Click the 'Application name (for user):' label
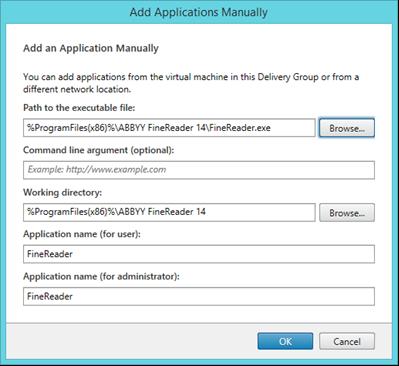Image resolution: width=399 pixels, height=366 pixels. click(82, 234)
